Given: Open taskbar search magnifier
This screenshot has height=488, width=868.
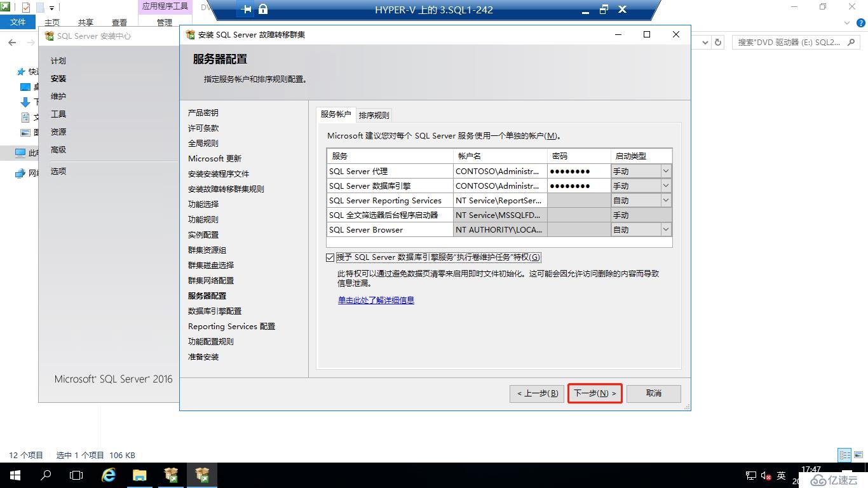Looking at the screenshot, I should 46,475.
